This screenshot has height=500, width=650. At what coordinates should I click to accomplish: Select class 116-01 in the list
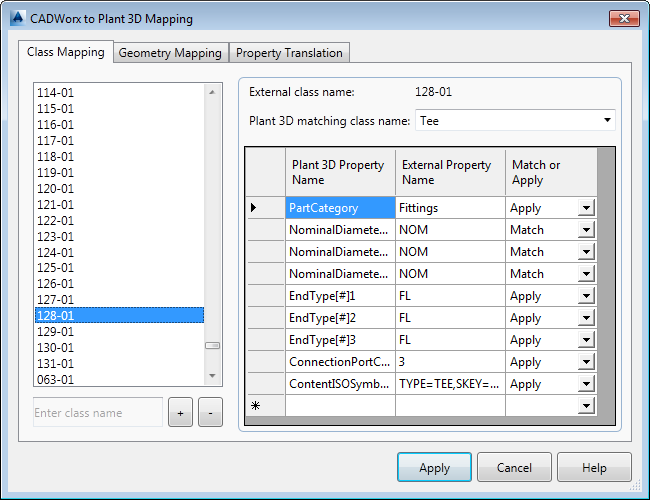119,124
